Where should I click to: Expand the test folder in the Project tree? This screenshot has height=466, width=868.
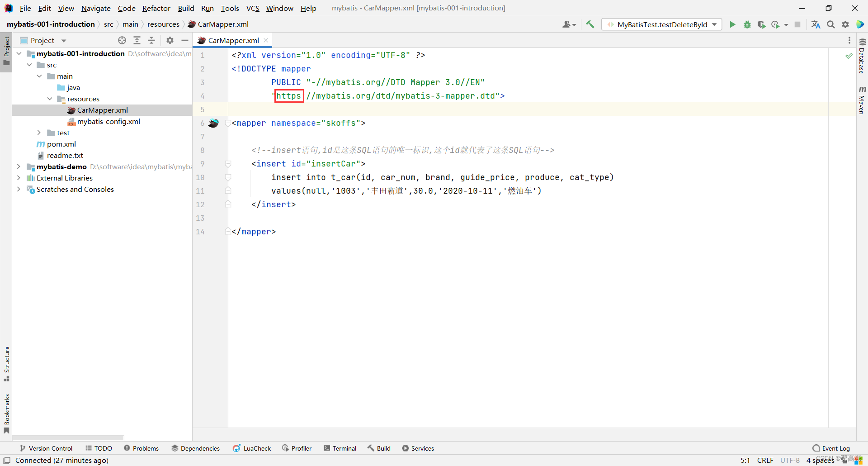38,133
